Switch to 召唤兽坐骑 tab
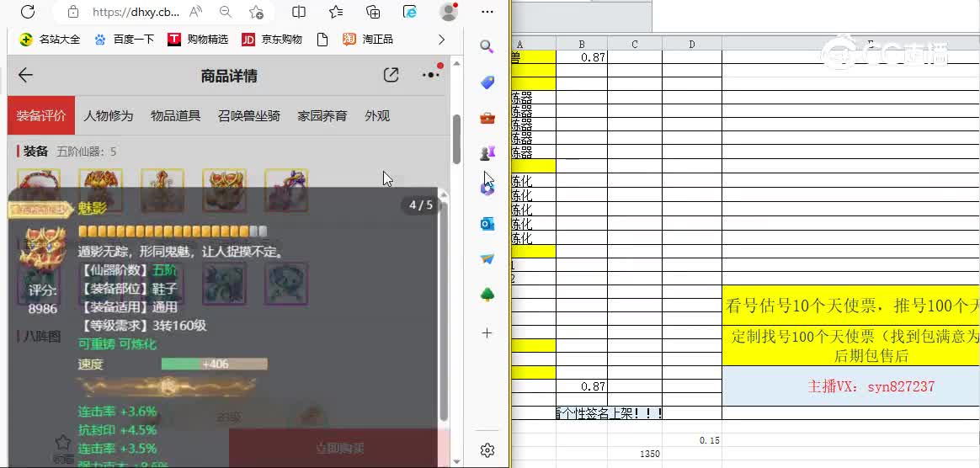Screen dimensions: 980x468 [248, 115]
